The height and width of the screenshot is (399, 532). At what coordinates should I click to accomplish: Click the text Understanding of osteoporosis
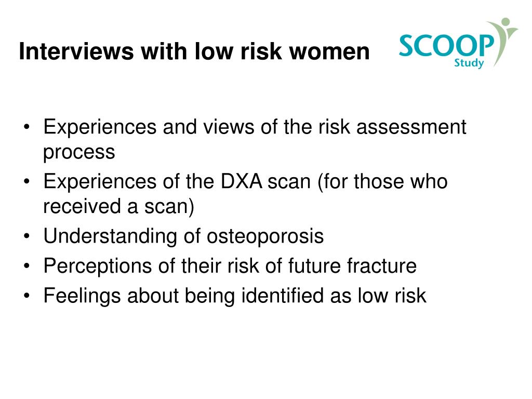click(x=183, y=236)
